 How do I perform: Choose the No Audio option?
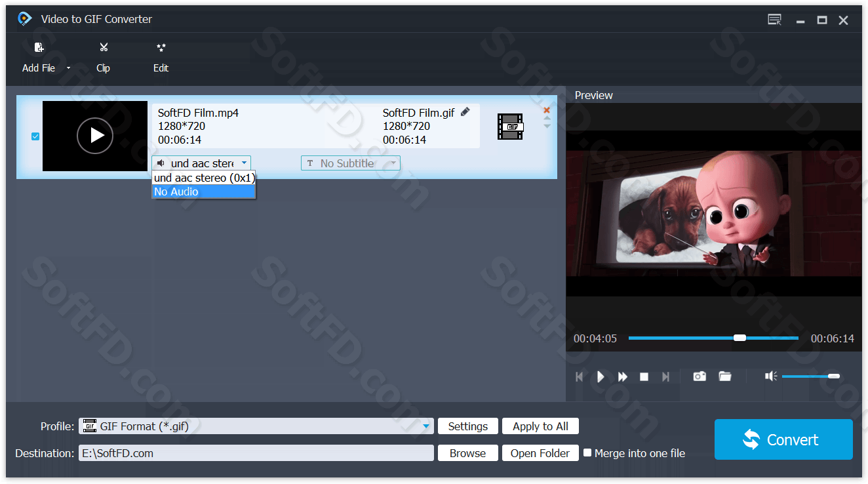coord(204,192)
